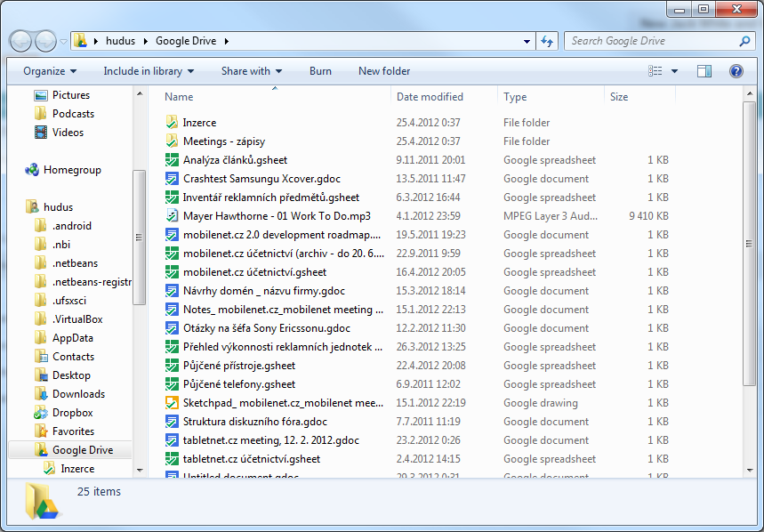Select the Mayer Hawthorne MP3 file icon
The image size is (764, 532).
tap(173, 215)
